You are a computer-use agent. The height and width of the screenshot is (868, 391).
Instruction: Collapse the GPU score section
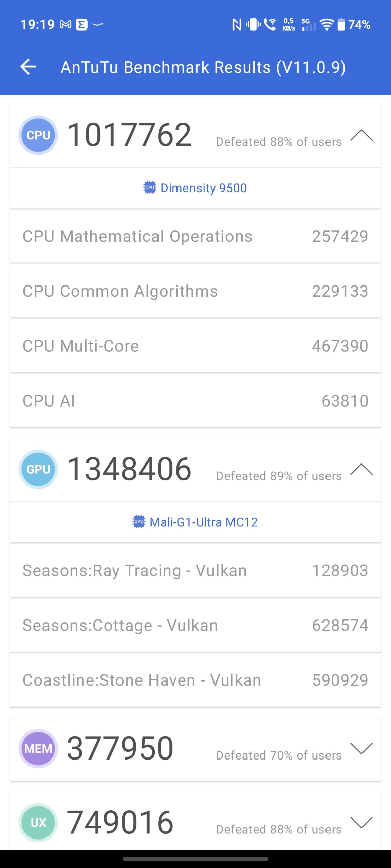click(x=361, y=469)
